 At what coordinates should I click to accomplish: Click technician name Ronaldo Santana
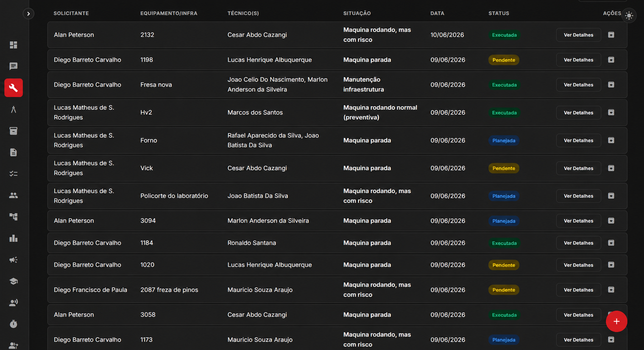(x=252, y=243)
